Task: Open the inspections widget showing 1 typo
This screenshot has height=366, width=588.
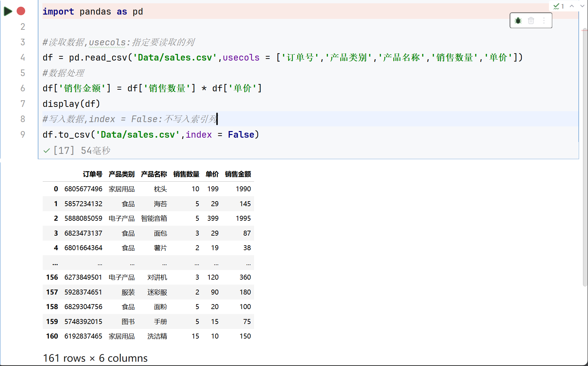Action: click(559, 6)
